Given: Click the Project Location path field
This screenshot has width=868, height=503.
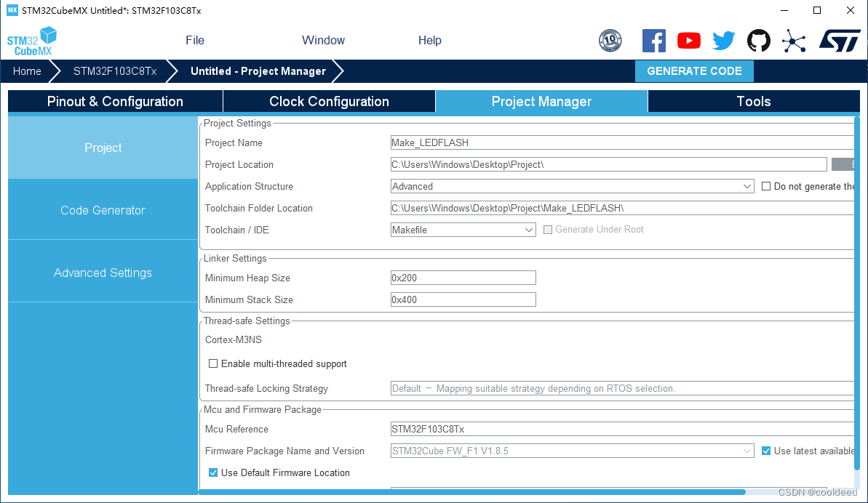Looking at the screenshot, I should [608, 165].
